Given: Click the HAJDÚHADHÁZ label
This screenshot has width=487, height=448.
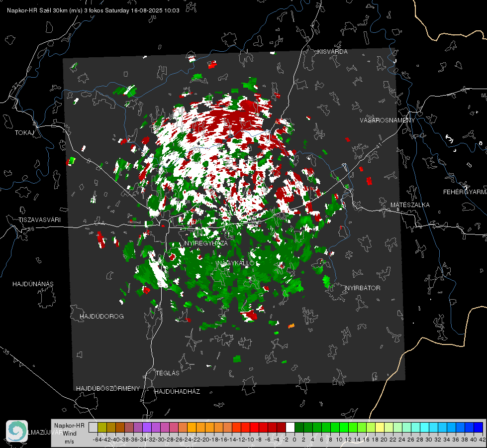Looking at the screenshot, I should click(177, 391).
